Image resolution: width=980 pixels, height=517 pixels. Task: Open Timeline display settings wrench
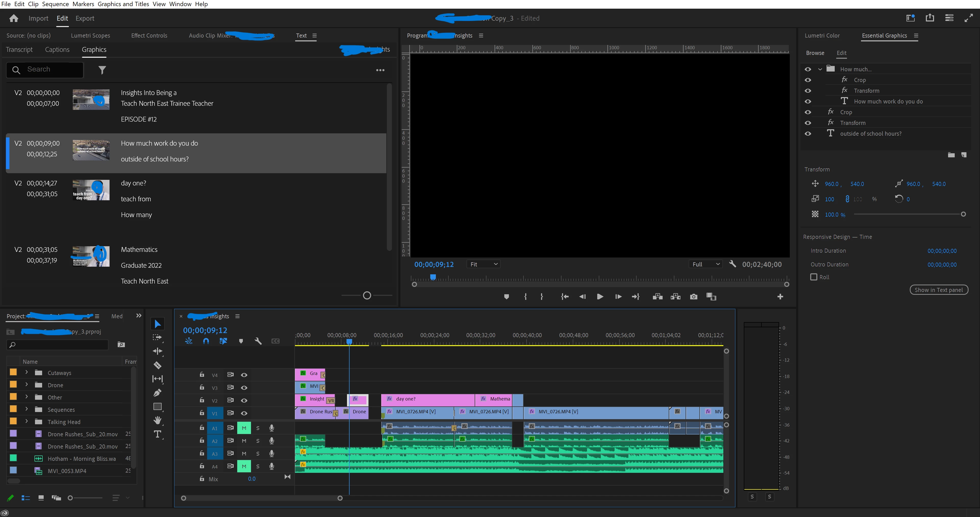coord(258,341)
